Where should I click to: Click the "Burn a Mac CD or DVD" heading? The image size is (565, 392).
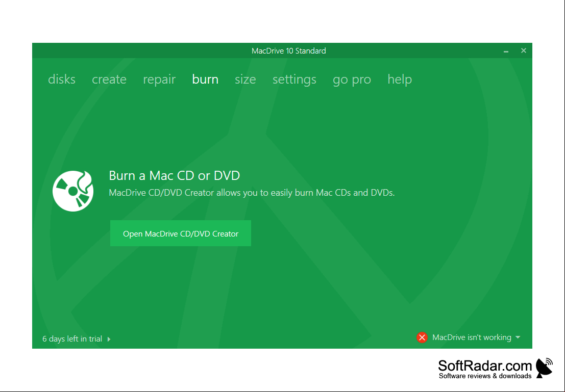coord(175,175)
